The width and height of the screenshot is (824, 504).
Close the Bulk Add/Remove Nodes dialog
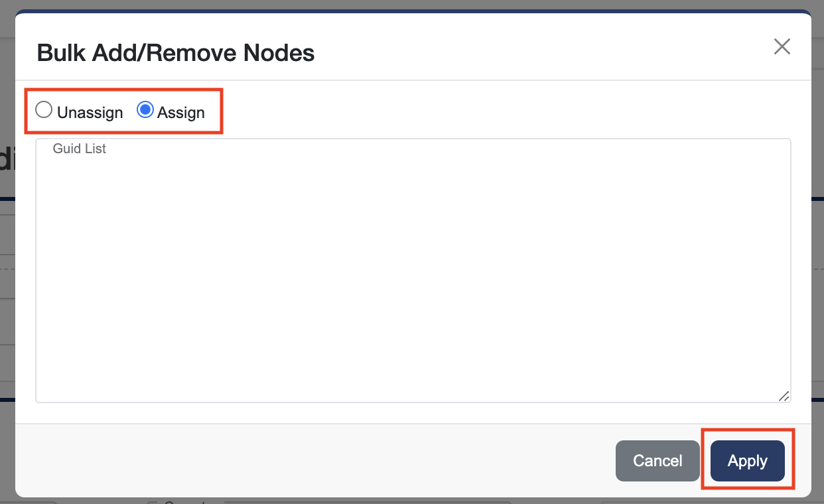tap(782, 46)
